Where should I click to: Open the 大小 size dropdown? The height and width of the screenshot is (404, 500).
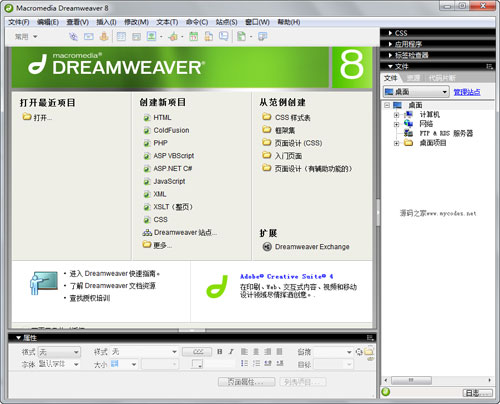click(x=124, y=364)
